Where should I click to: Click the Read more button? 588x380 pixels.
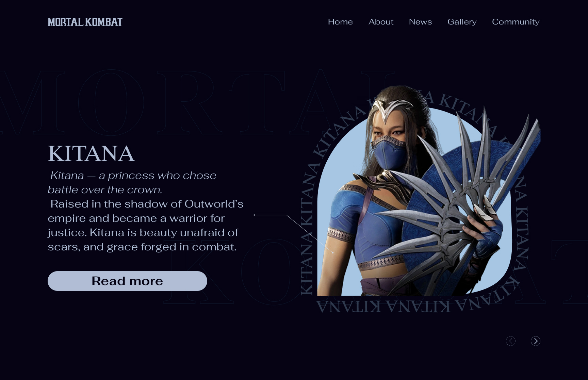(x=127, y=281)
